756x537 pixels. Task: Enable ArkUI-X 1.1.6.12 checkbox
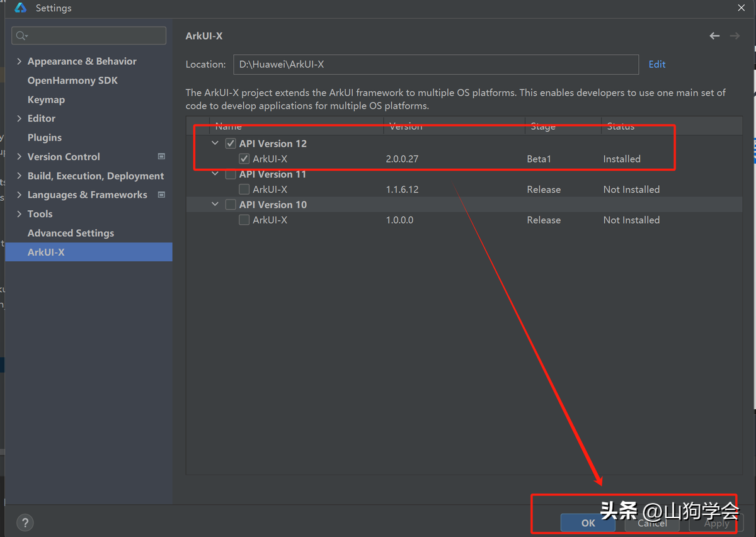(x=244, y=189)
